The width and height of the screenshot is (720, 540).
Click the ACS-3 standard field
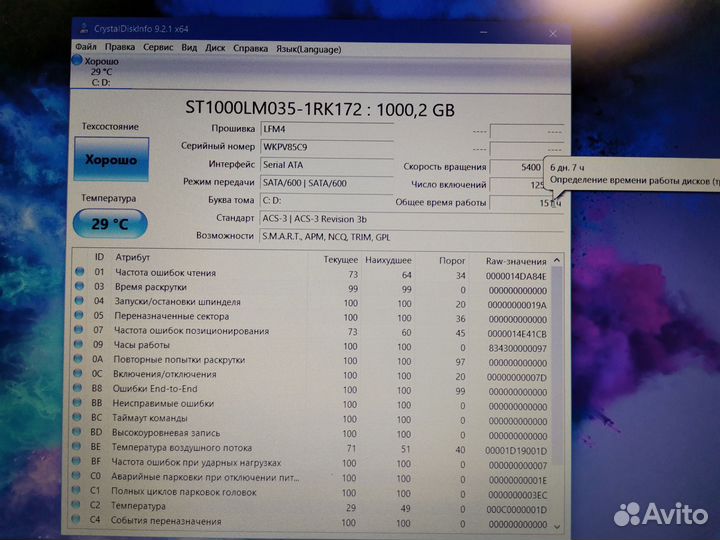pyautogui.click(x=411, y=219)
